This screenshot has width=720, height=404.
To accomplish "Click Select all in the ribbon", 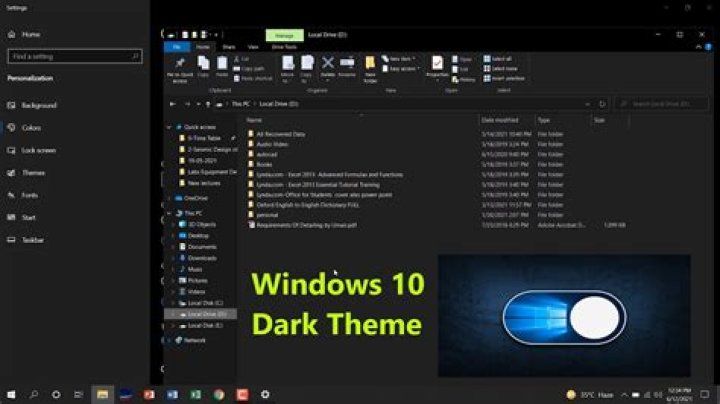I will coord(497,59).
